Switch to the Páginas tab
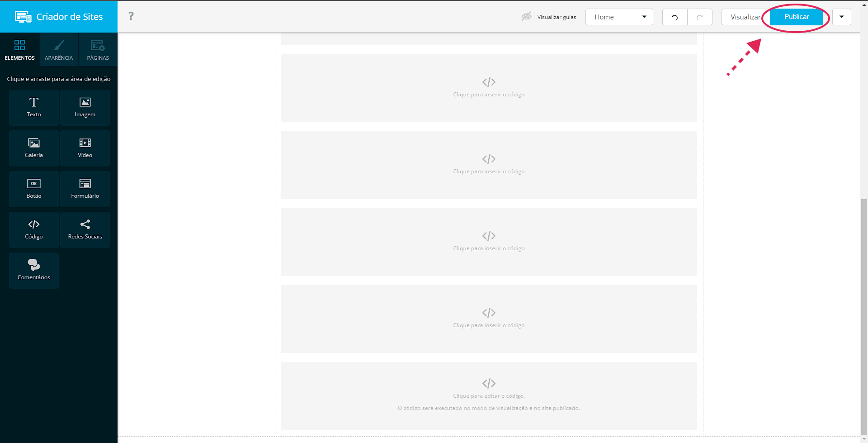This screenshot has height=443, width=868. [98, 50]
